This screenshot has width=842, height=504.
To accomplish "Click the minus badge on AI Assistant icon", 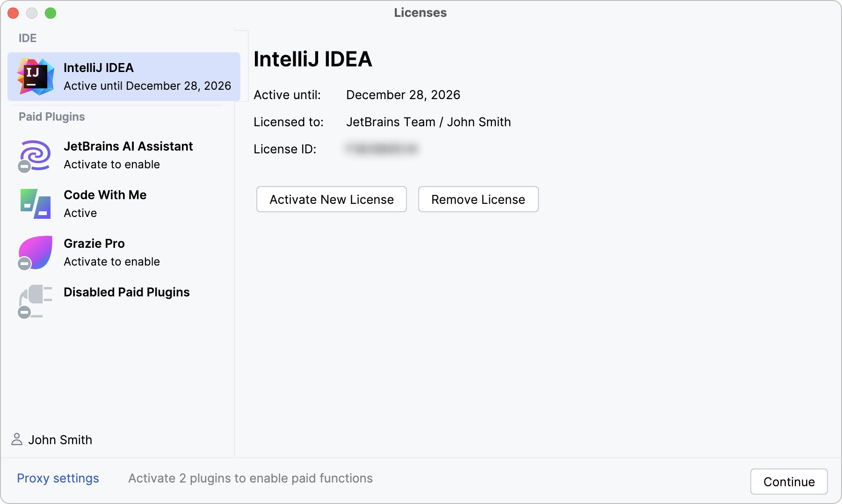I will 24,166.
